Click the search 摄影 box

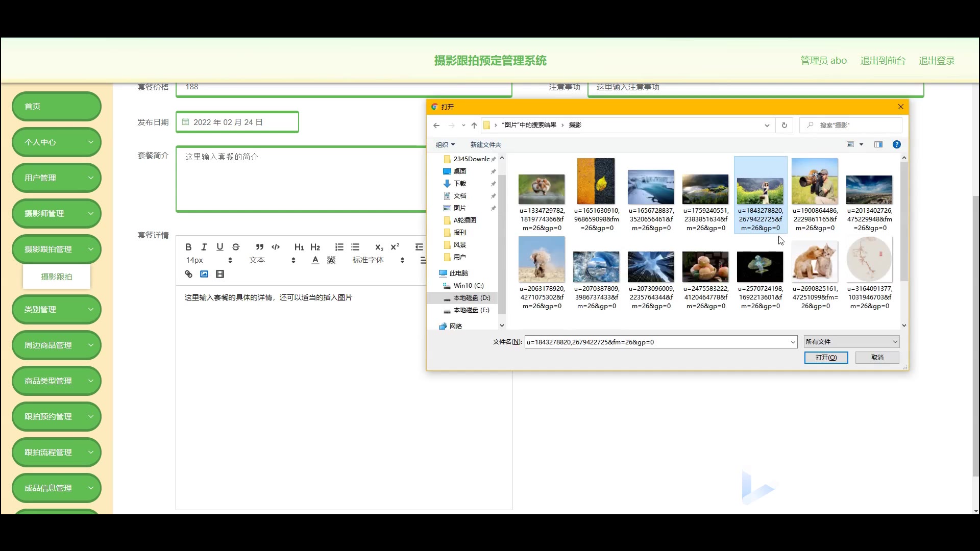851,125
